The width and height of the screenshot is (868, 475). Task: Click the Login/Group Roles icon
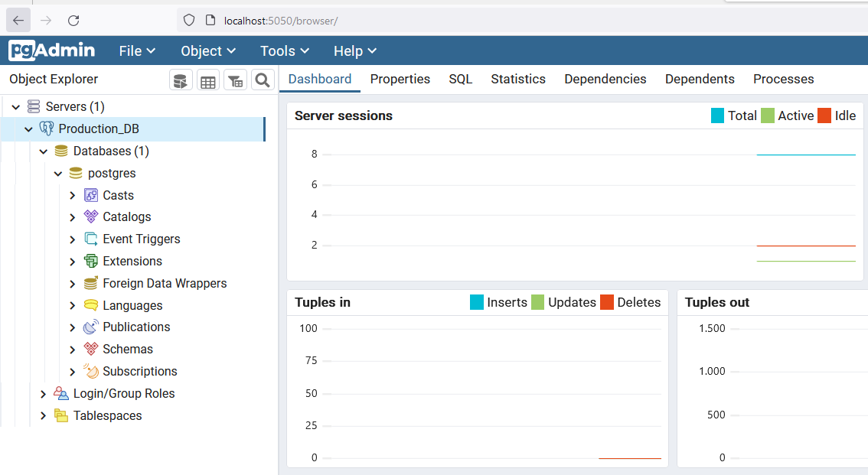pyautogui.click(x=61, y=394)
